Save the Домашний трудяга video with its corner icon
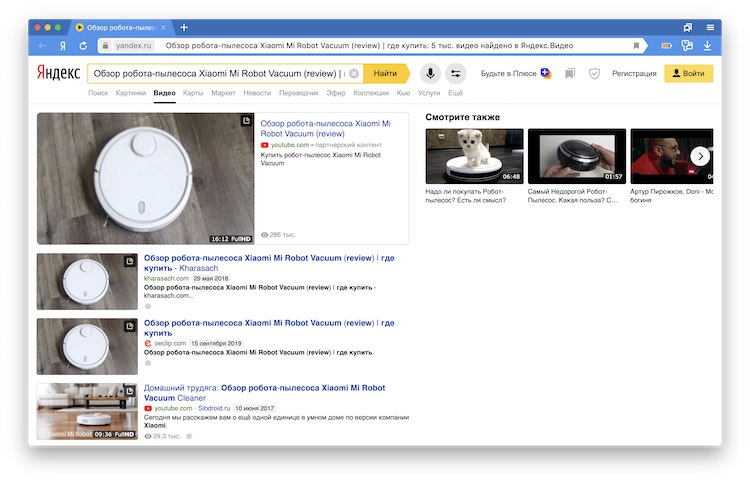This screenshot has height=483, width=750. [130, 391]
